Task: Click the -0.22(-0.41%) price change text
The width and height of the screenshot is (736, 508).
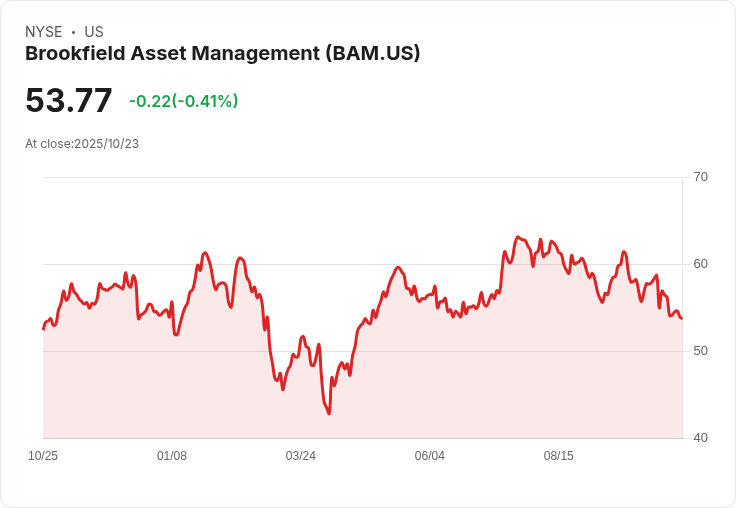Action: (184, 101)
